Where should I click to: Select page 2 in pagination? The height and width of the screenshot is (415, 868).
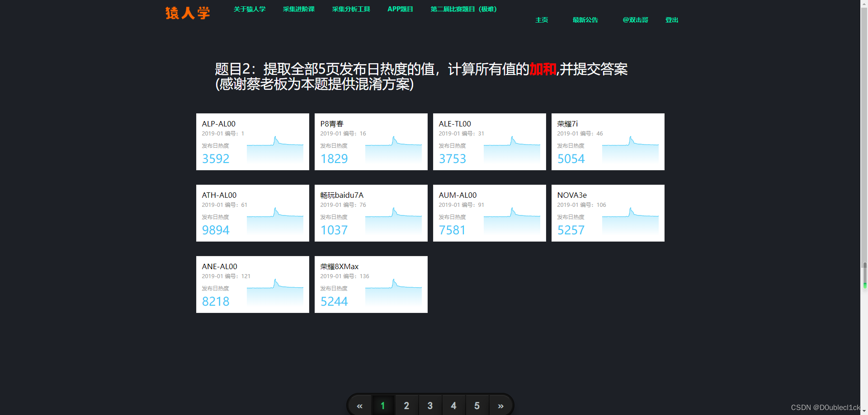[406, 406]
